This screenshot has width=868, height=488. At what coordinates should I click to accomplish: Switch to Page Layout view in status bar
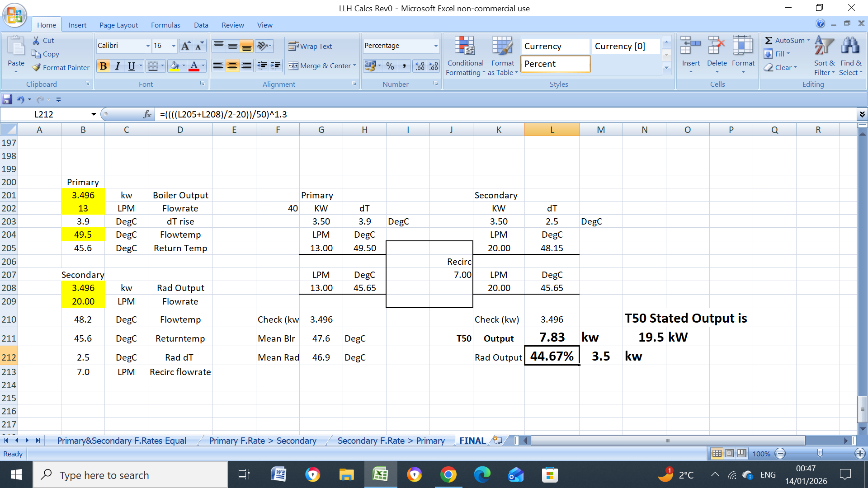pyautogui.click(x=729, y=453)
